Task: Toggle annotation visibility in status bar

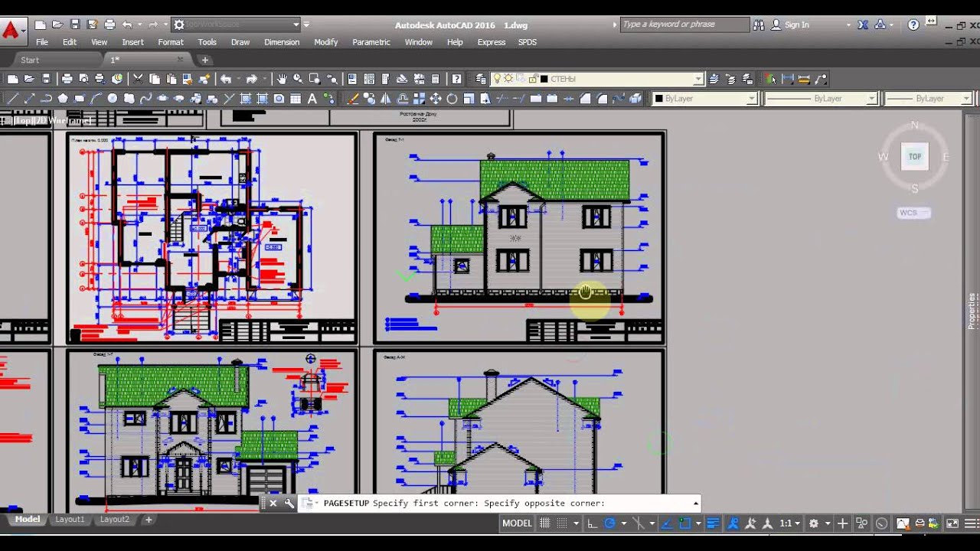Action: click(x=733, y=523)
